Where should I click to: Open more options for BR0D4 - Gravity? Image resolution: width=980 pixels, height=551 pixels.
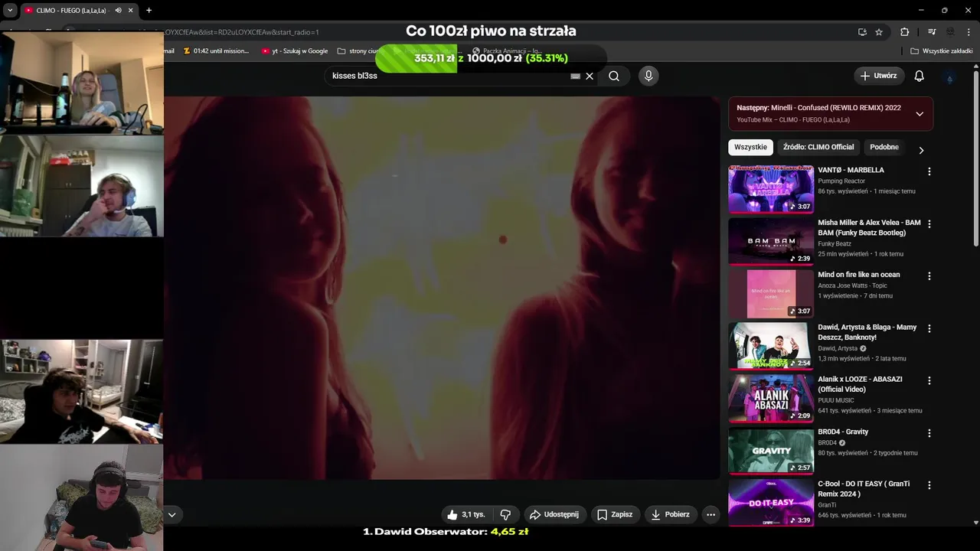pyautogui.click(x=929, y=433)
